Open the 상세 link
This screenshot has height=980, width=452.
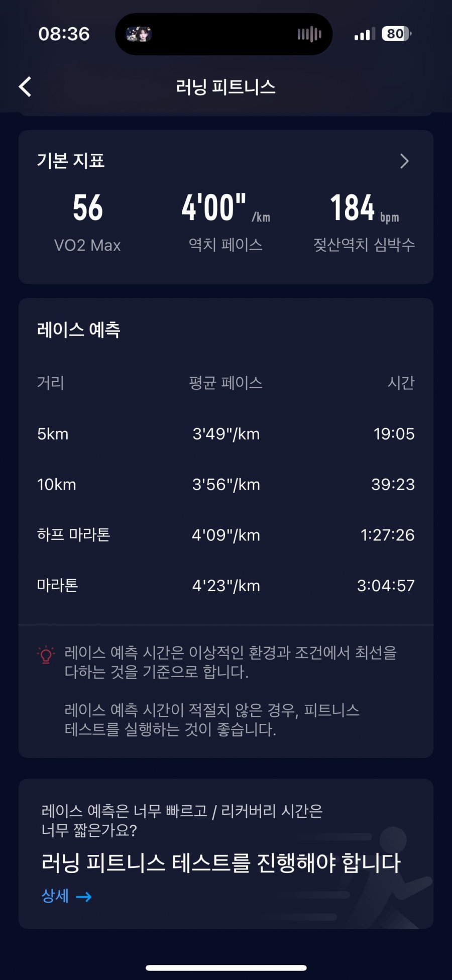66,896
